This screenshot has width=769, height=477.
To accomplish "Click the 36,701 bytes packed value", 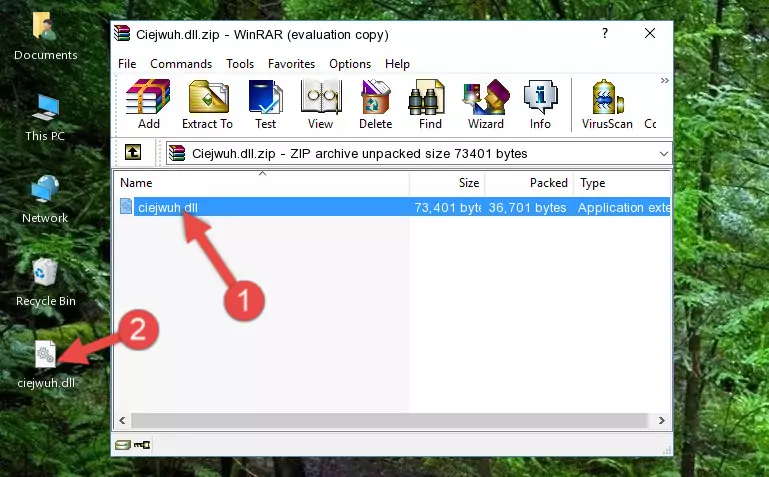I will click(527, 208).
